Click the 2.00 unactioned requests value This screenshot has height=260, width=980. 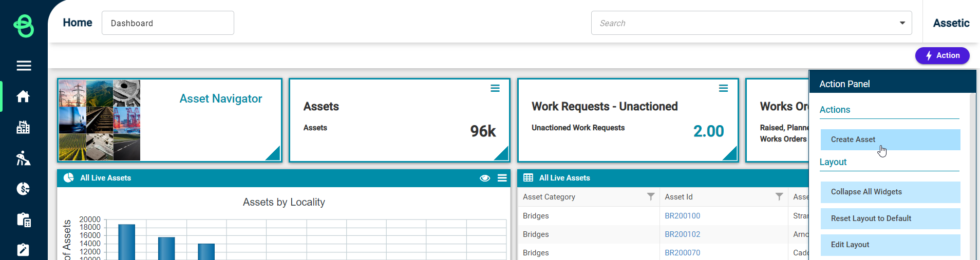[x=708, y=131]
